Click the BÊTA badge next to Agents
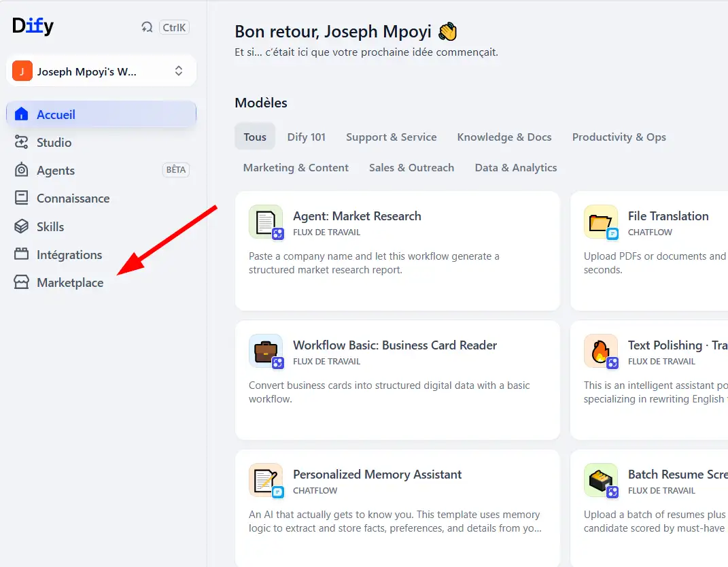This screenshot has width=728, height=567. (176, 170)
